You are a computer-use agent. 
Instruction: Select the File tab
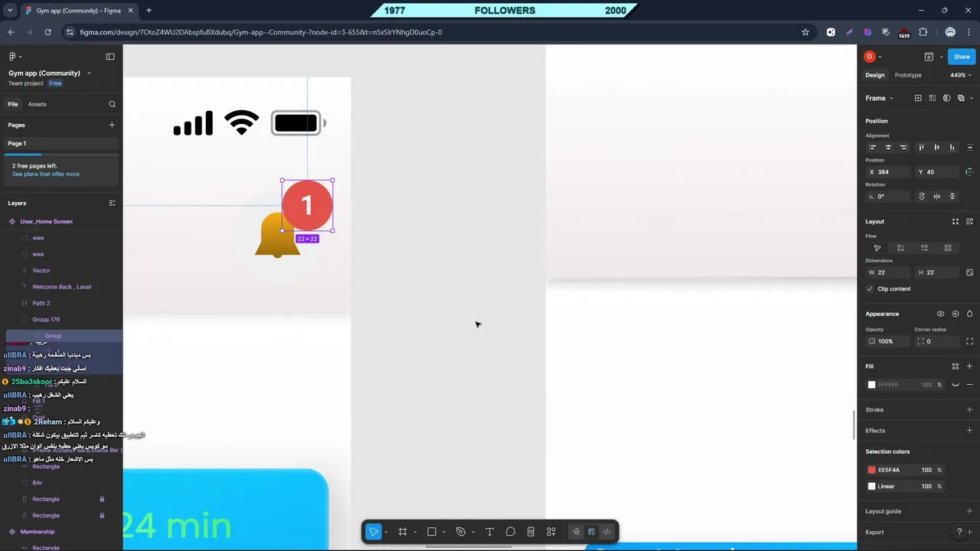pyautogui.click(x=13, y=104)
